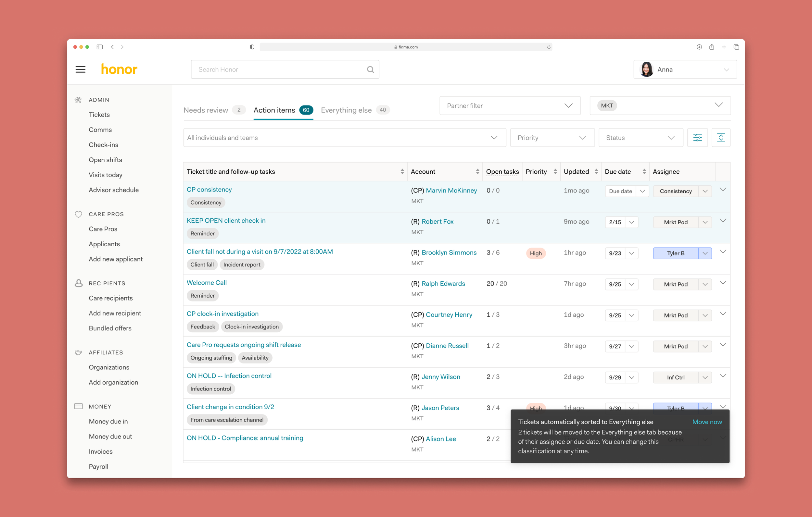Click the Care Pros heart icon
Screen dimensions: 812x517
tap(78, 214)
